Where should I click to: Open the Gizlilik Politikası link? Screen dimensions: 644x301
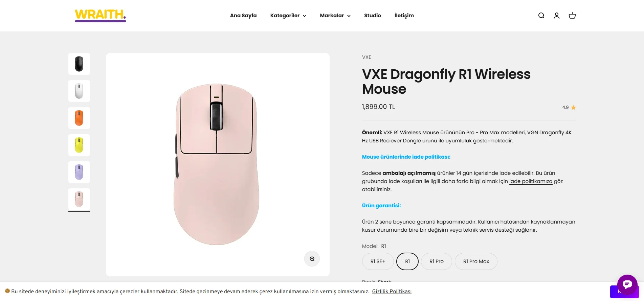coord(392,292)
